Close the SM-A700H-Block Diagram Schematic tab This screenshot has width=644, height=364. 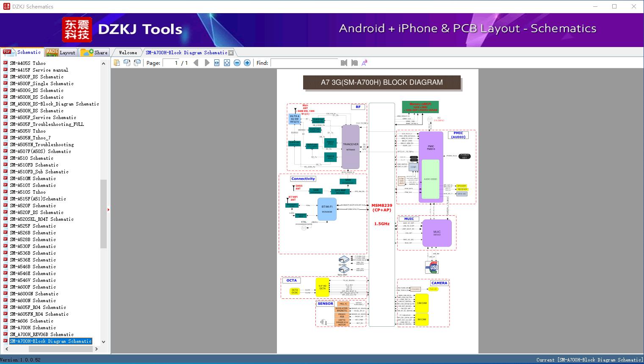tap(231, 53)
